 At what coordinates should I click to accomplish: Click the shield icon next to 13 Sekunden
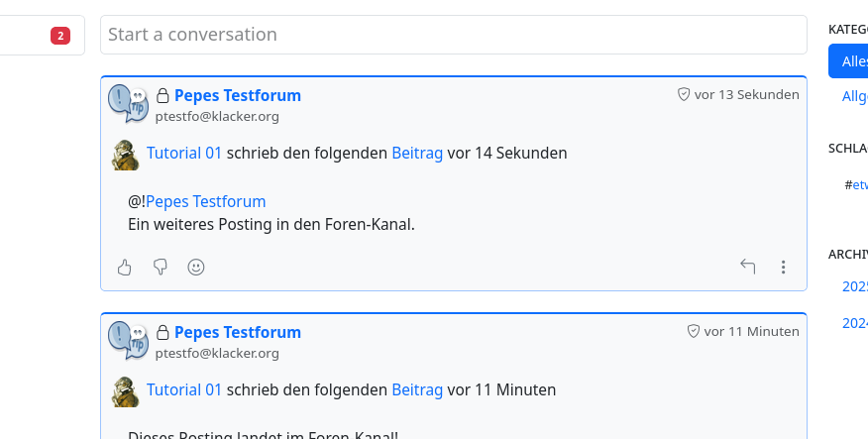[684, 95]
